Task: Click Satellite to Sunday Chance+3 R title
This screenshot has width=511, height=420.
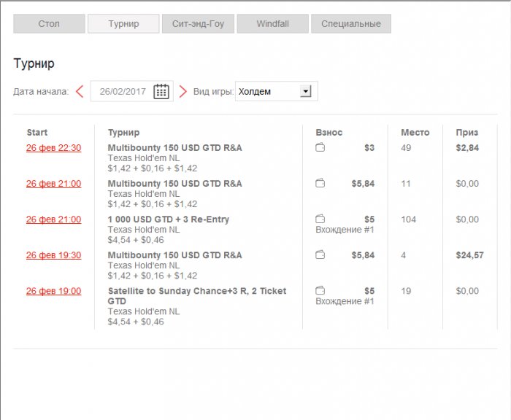Action: point(197,296)
